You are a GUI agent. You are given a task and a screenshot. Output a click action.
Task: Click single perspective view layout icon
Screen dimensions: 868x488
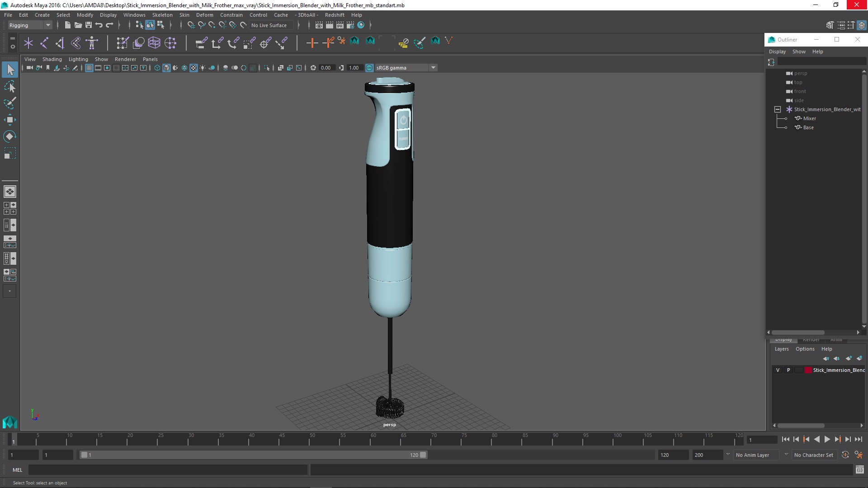pos(10,192)
